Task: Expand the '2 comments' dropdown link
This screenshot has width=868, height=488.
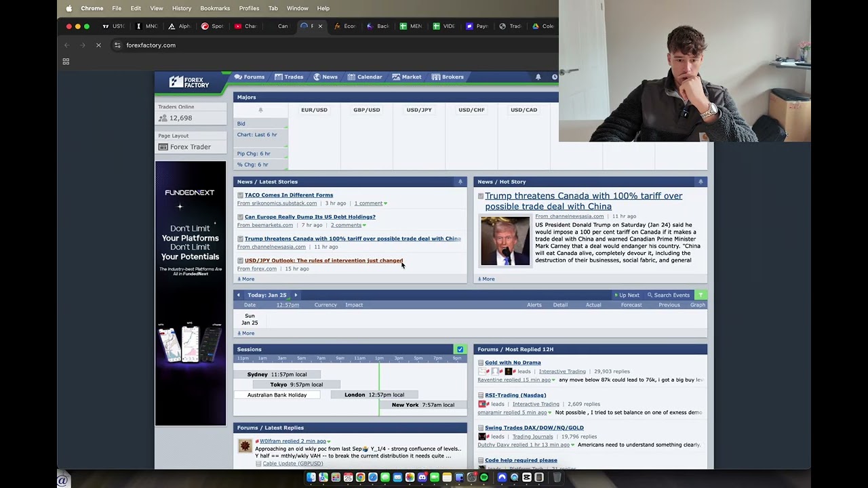Action: tap(348, 225)
